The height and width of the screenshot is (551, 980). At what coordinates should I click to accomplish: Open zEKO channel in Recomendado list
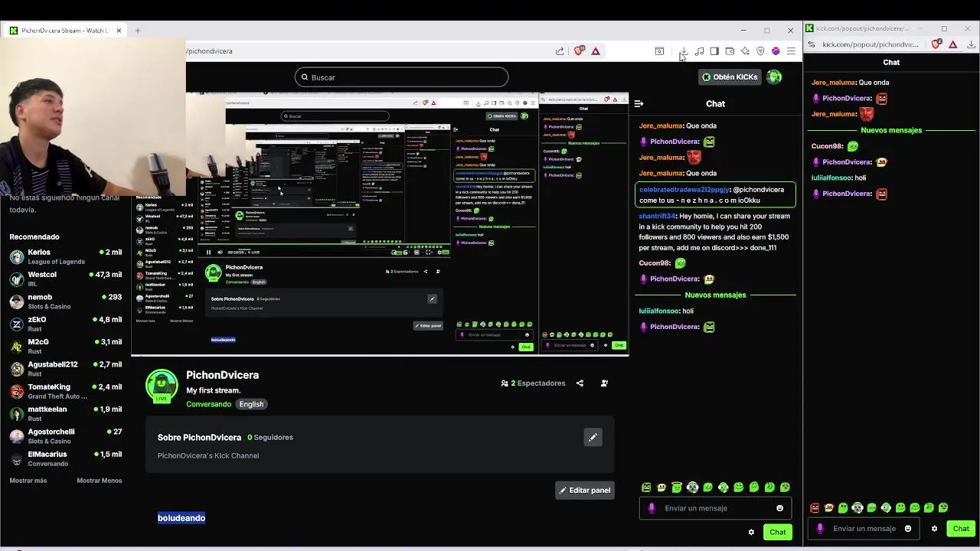click(65, 324)
